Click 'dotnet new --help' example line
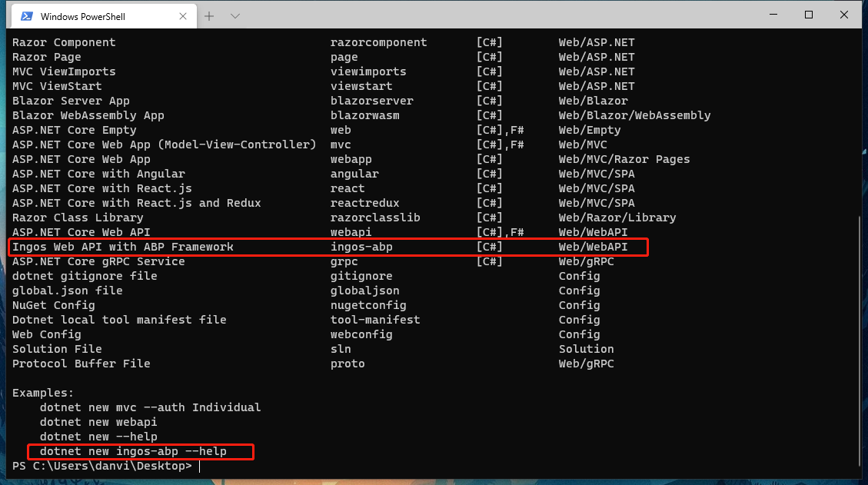The height and width of the screenshot is (485, 868). 98,437
